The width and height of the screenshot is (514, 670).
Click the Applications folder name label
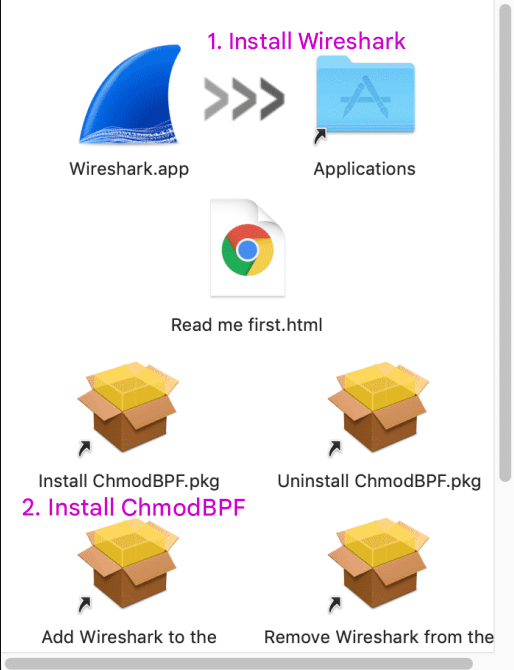coord(364,169)
